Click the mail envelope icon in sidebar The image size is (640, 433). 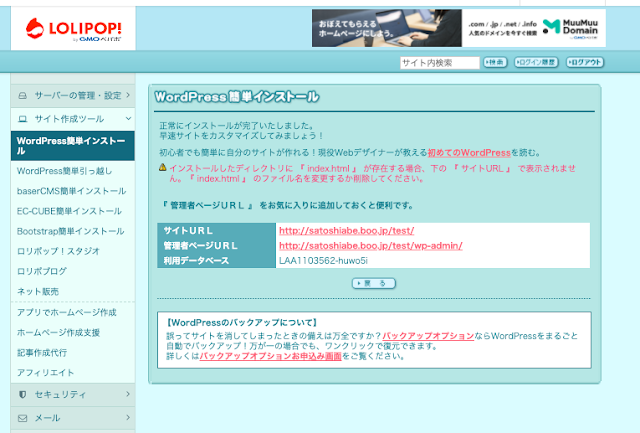[23, 418]
